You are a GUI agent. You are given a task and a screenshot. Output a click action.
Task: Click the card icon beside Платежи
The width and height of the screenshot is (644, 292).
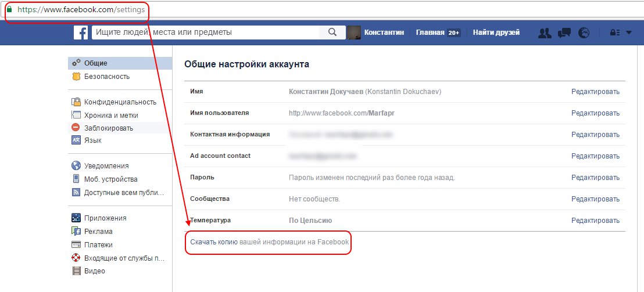click(x=76, y=244)
